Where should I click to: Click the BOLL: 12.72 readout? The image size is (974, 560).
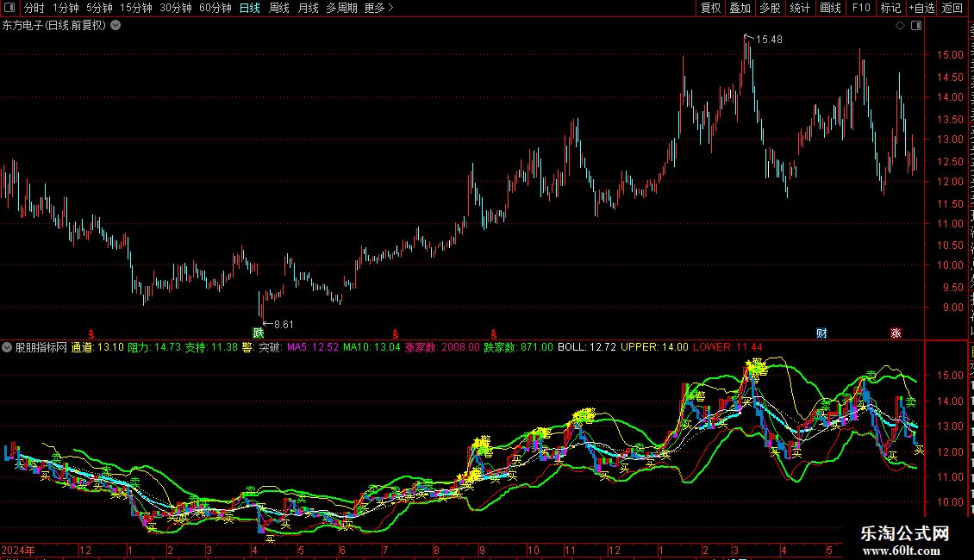point(587,347)
